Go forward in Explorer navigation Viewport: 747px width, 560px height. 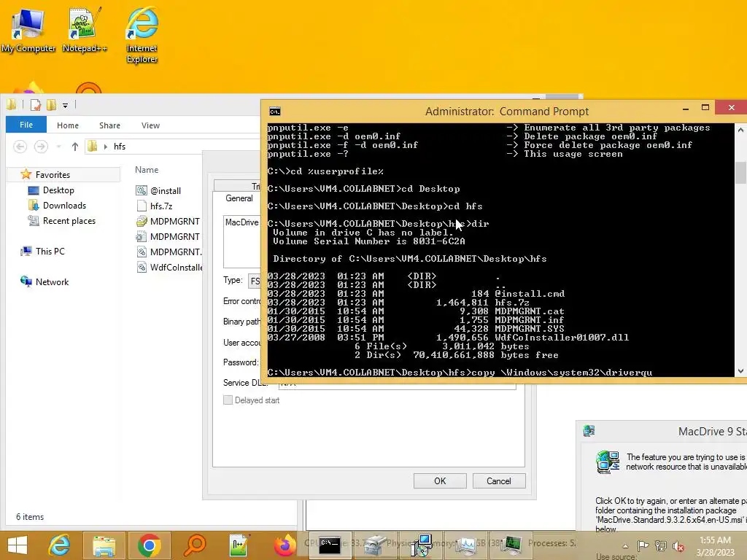click(x=41, y=146)
